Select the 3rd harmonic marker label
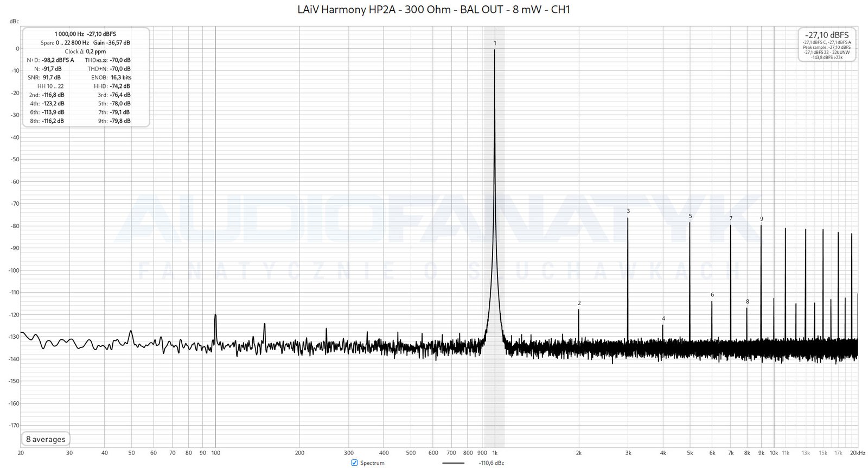Image resolution: width=868 pixels, height=468 pixels. click(628, 211)
